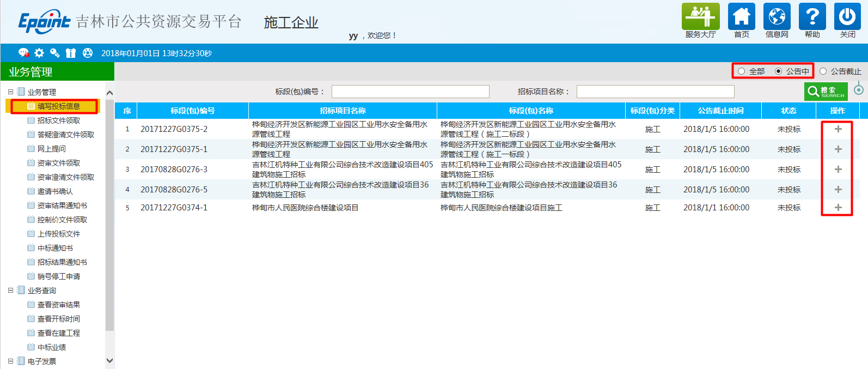Focus the 招标项目名称 input field
868x369 pixels.
pyautogui.click(x=656, y=92)
